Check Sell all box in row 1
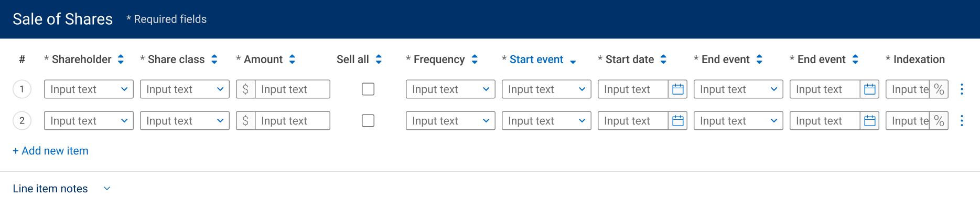The width and height of the screenshot is (980, 206). point(368,89)
